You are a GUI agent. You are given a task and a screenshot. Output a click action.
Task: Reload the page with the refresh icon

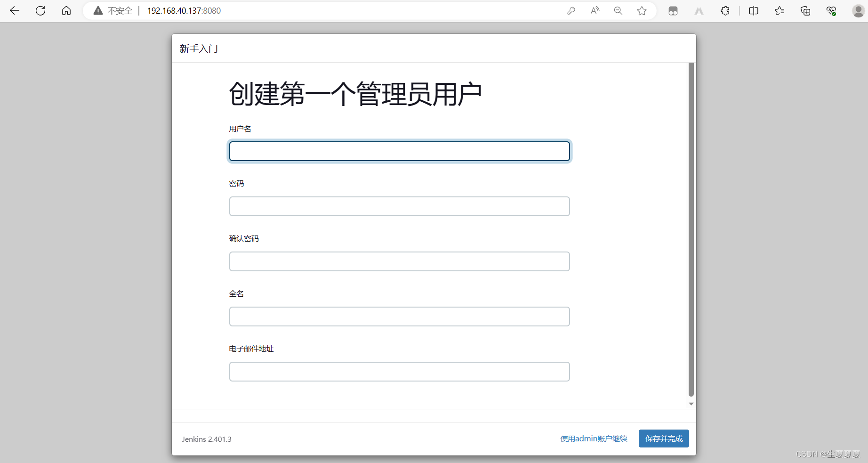point(40,11)
